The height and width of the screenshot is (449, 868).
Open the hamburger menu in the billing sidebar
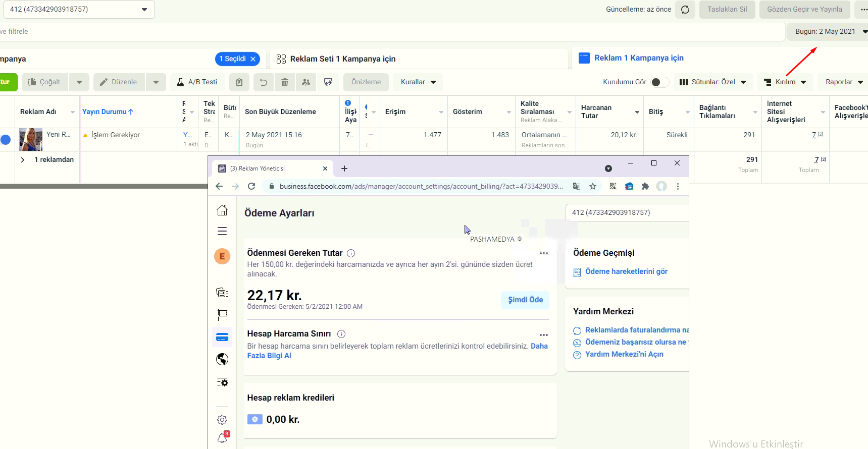point(222,232)
